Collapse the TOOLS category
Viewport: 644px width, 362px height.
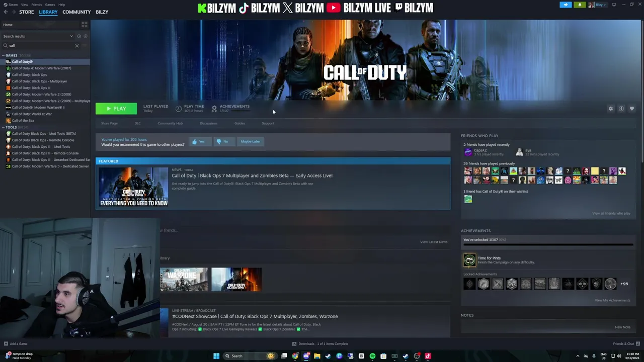pyautogui.click(x=3, y=127)
